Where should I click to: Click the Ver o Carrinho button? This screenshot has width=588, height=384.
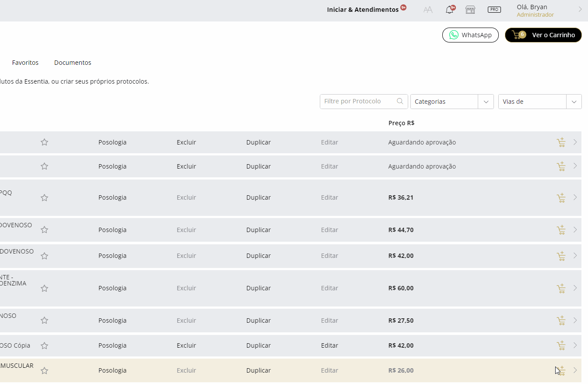pyautogui.click(x=543, y=35)
